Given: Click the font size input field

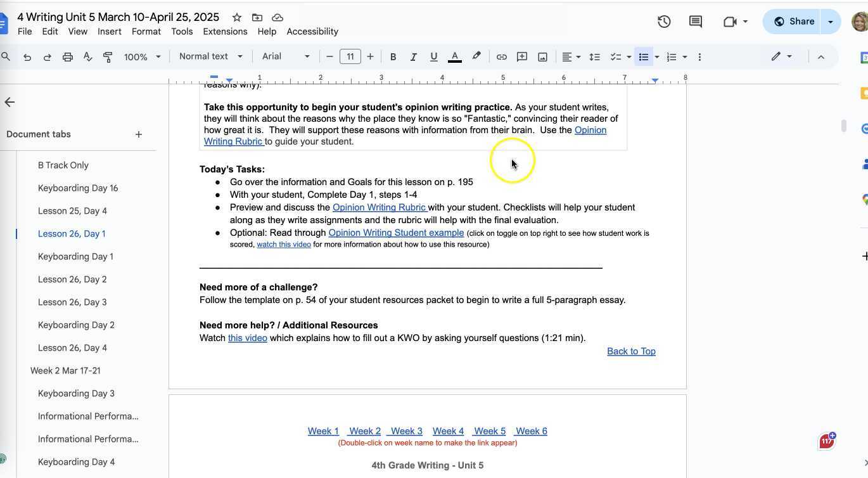Looking at the screenshot, I should [350, 56].
